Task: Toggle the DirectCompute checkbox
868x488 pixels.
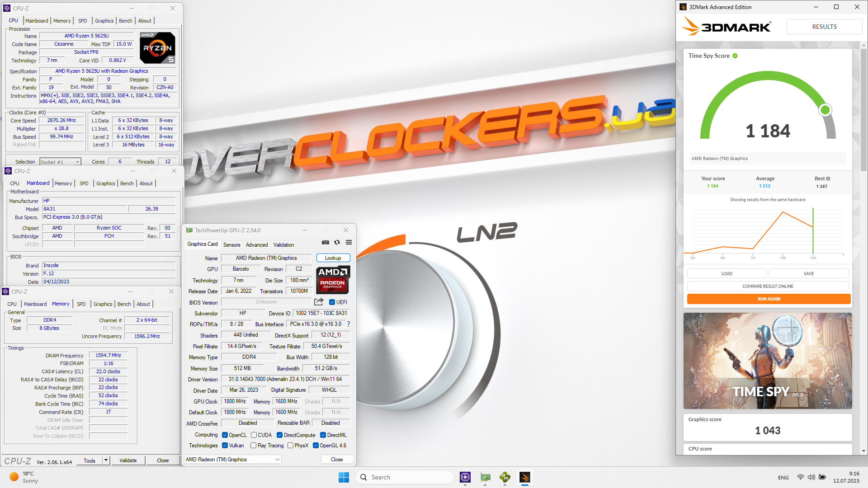Action: click(280, 435)
